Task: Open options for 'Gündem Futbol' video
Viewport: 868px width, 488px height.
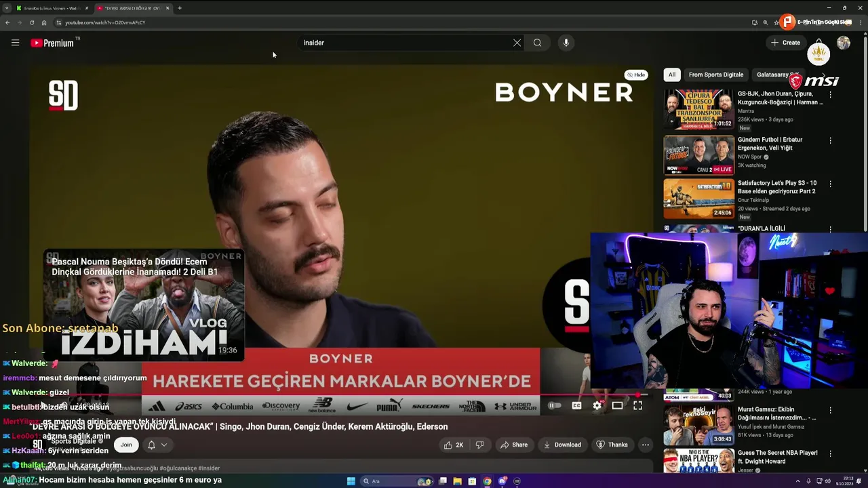Action: (x=830, y=141)
